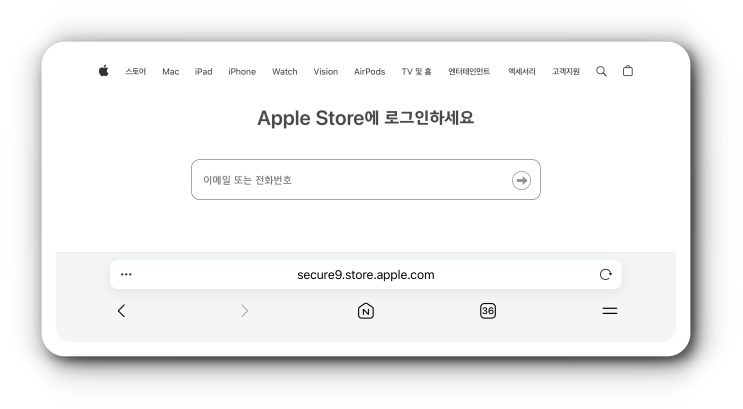Screen dimensions: 743x409
Task: Select Watch in the nav bar
Action: pyautogui.click(x=284, y=72)
